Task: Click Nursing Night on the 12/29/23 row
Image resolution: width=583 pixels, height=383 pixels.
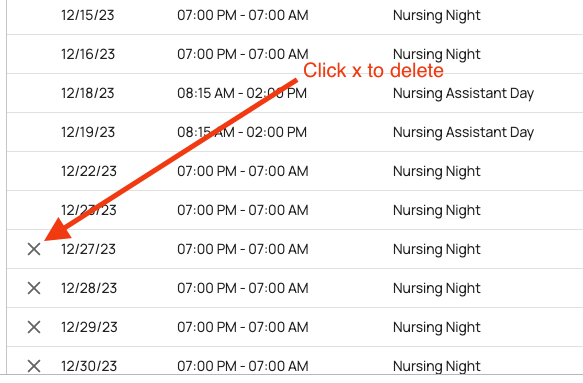Action: (x=437, y=328)
